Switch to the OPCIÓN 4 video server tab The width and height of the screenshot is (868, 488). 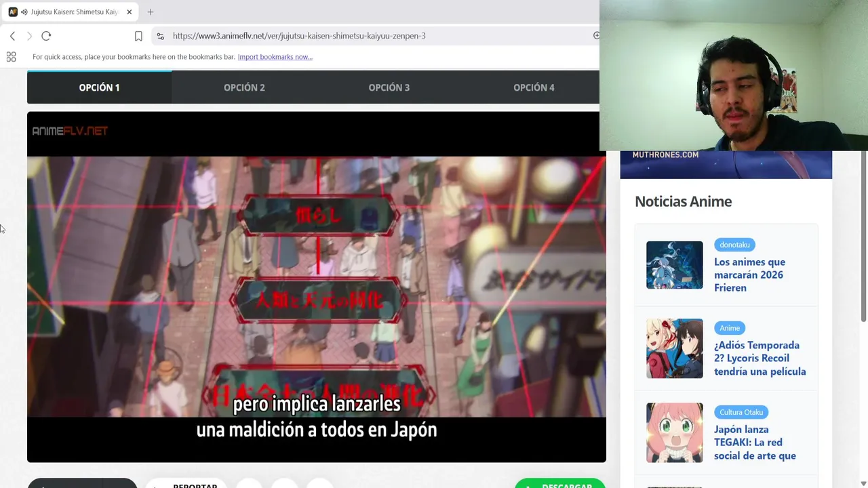pyautogui.click(x=534, y=87)
